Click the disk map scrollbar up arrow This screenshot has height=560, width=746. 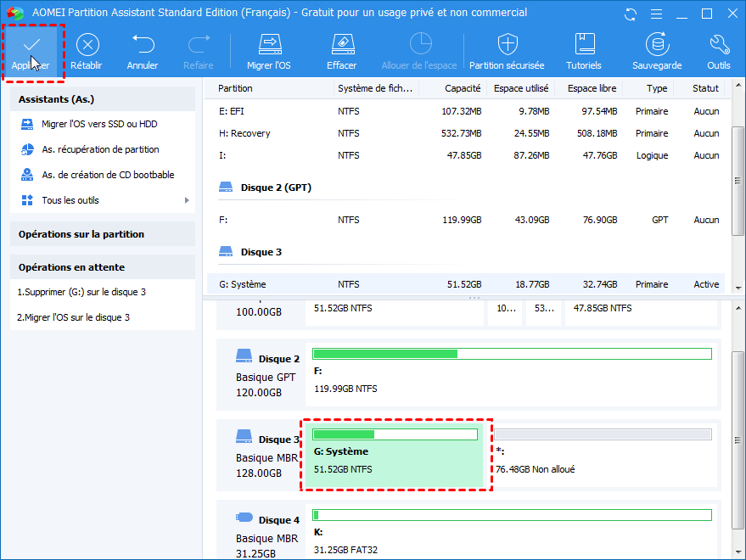738,309
